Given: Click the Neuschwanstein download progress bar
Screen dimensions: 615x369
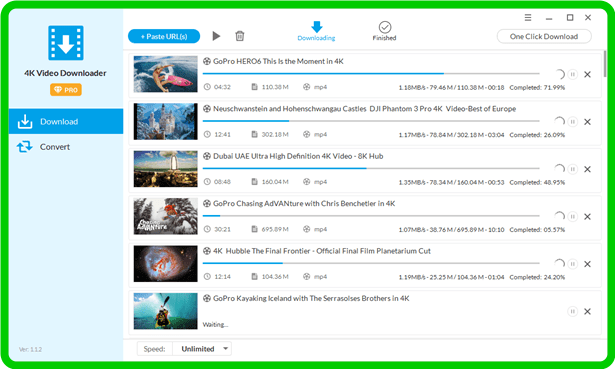Looking at the screenshot, I should pos(371,121).
